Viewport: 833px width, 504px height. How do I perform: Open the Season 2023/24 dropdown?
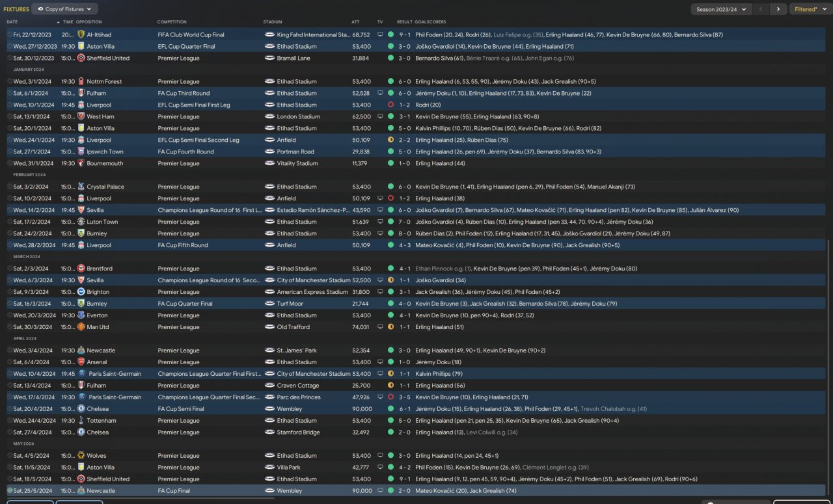(721, 9)
